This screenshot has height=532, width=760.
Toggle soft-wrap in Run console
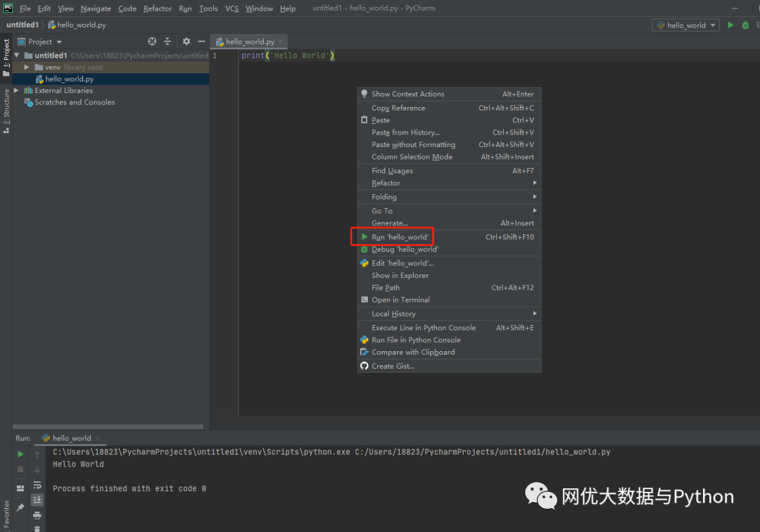pos(37,485)
